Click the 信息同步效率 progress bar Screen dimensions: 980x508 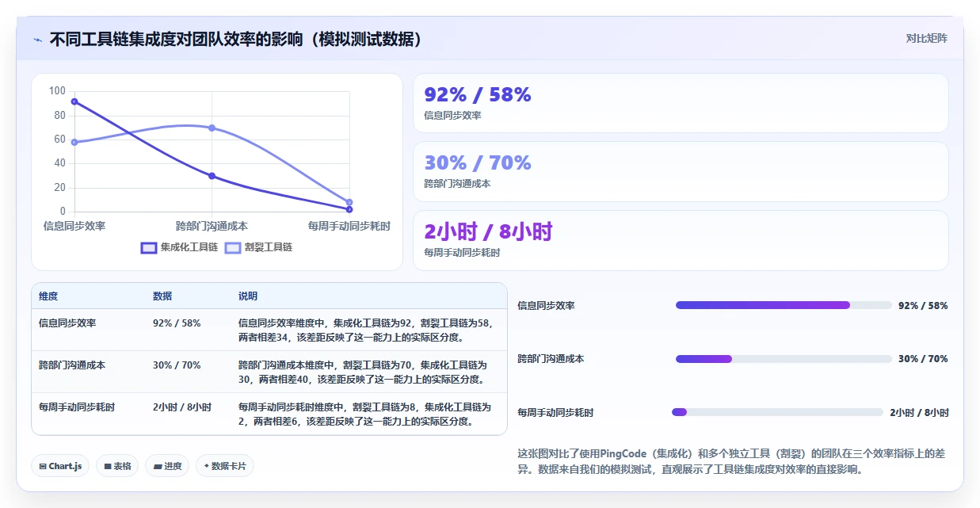pyautogui.click(x=784, y=305)
